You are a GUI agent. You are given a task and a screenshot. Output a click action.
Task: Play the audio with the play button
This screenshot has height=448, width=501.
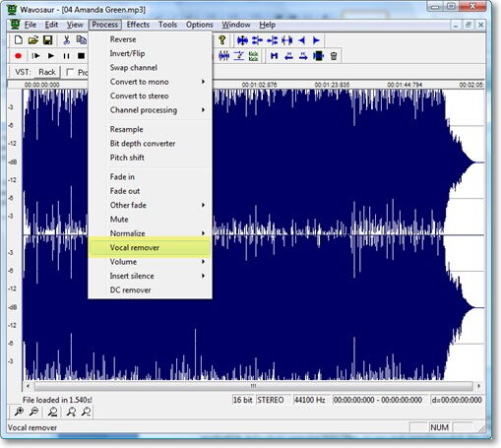coord(51,56)
